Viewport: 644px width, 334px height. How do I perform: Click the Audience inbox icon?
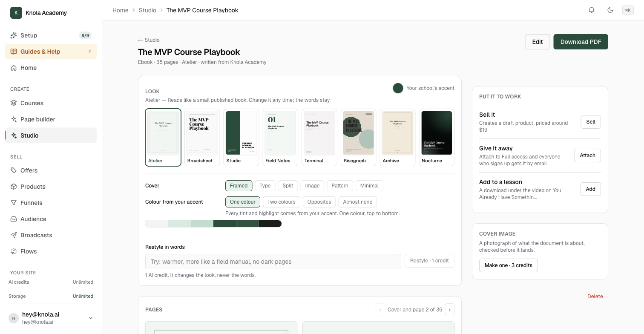point(14,219)
